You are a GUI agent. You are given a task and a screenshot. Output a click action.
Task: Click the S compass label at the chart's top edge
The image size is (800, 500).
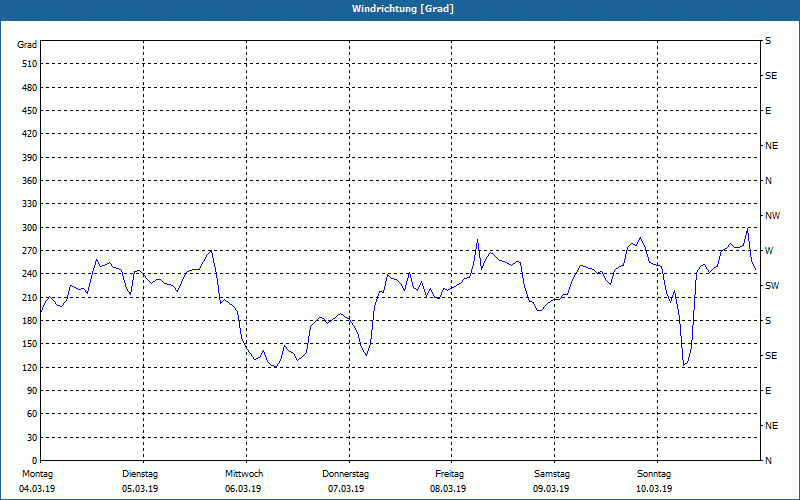[x=768, y=41]
